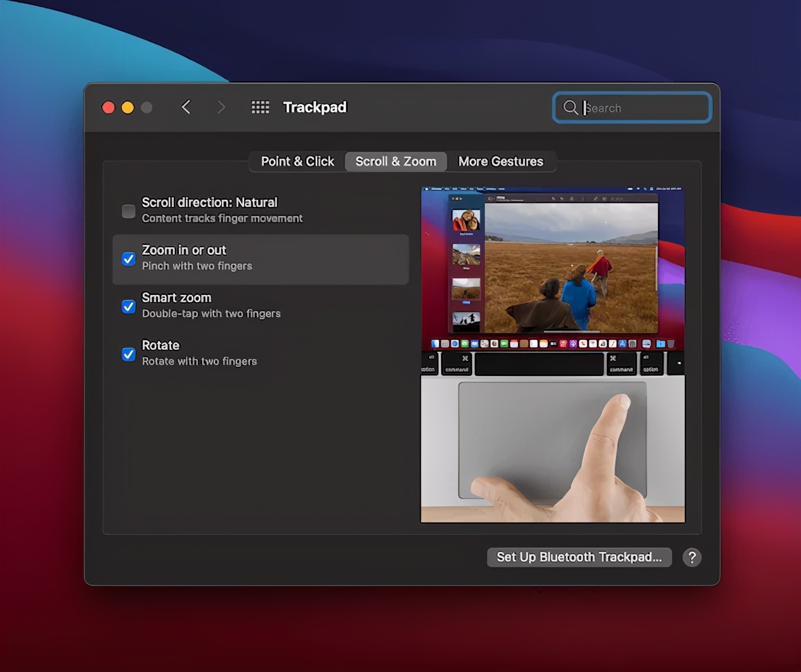Show all preferences via grid icon
This screenshot has width=801, height=672.
pos(260,107)
